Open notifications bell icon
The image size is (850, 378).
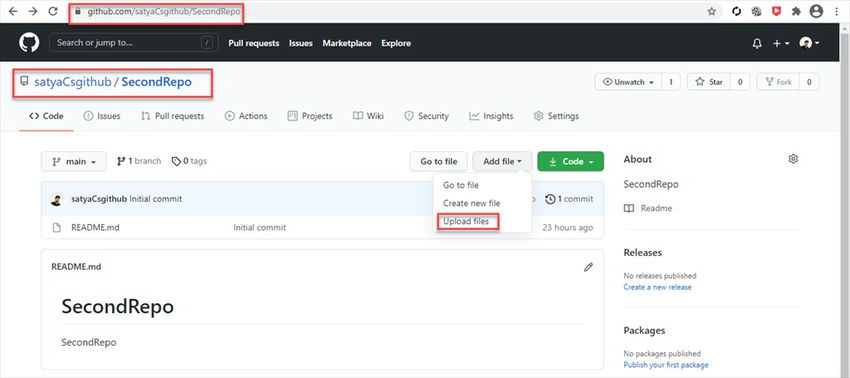click(757, 43)
